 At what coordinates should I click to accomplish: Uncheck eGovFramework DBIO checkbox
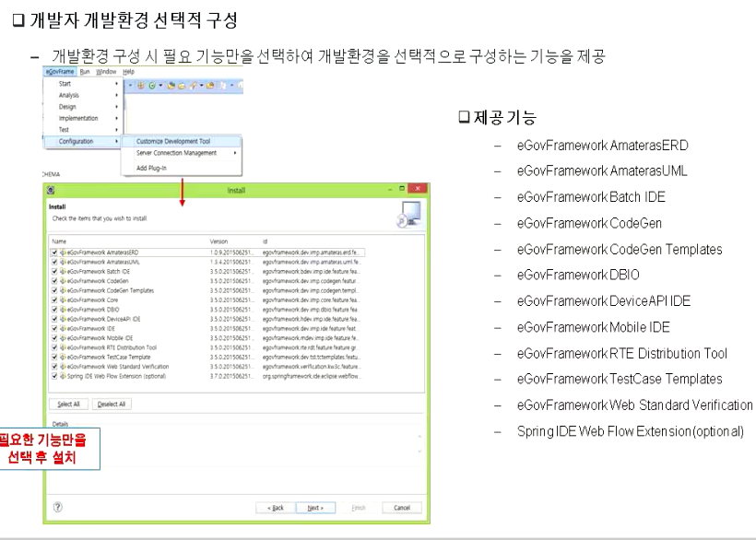[54, 310]
